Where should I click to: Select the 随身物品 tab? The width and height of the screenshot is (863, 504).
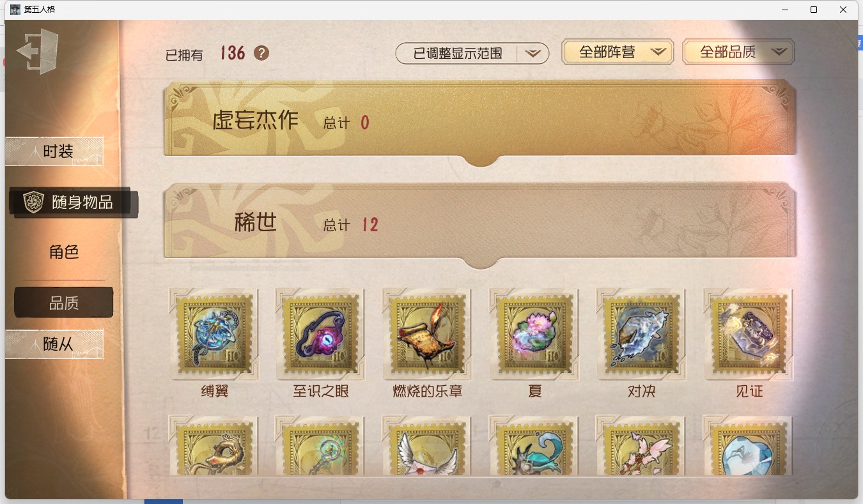(74, 202)
